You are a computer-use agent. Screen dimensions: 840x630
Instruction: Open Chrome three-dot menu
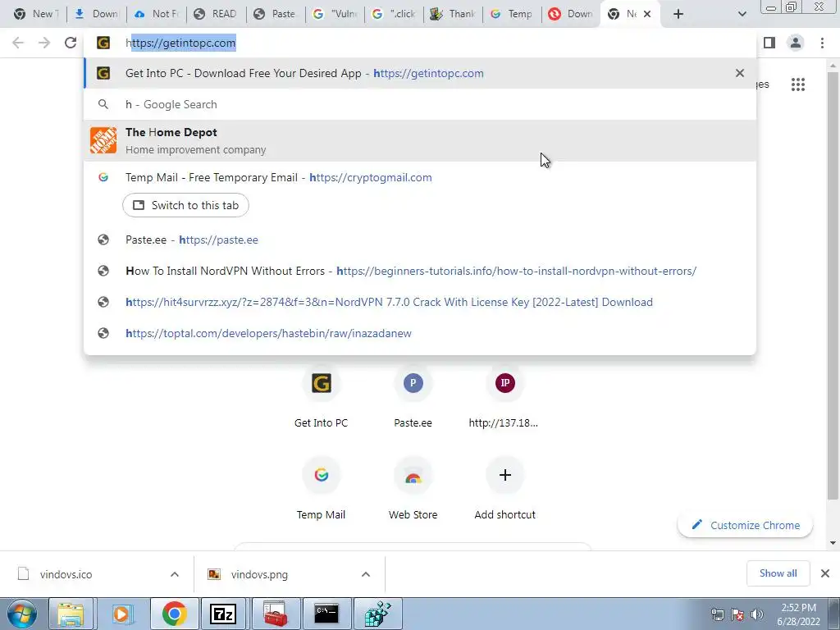pyautogui.click(x=822, y=43)
